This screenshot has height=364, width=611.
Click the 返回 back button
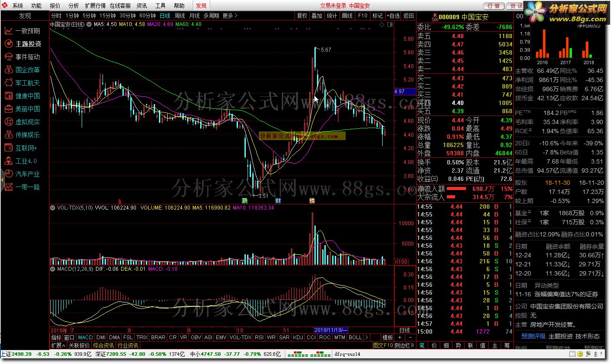coord(409,16)
